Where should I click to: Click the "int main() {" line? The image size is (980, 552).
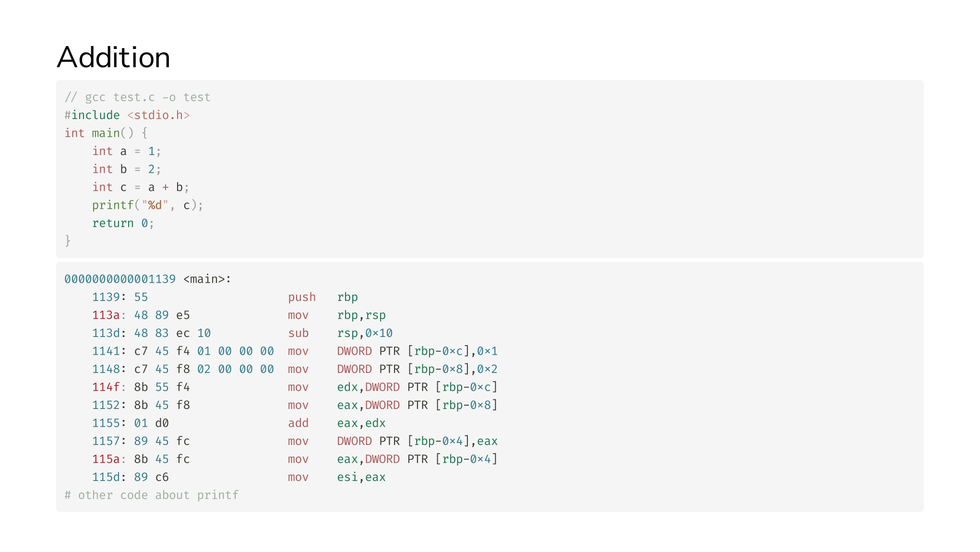106,133
